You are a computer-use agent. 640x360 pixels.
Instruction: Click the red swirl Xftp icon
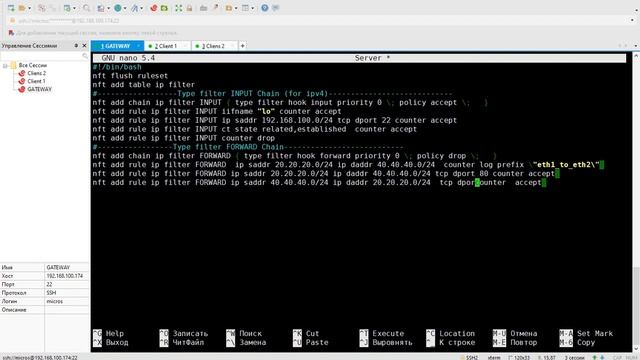pos(153,8)
